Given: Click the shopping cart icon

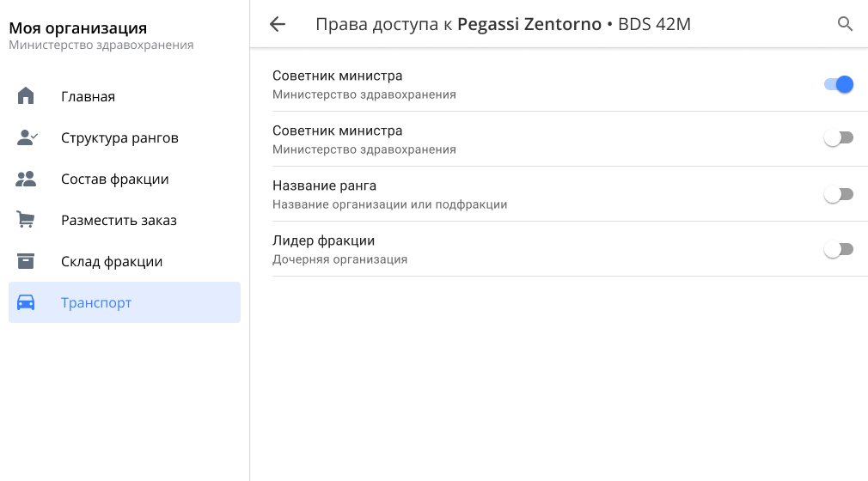Looking at the screenshot, I should tap(26, 220).
